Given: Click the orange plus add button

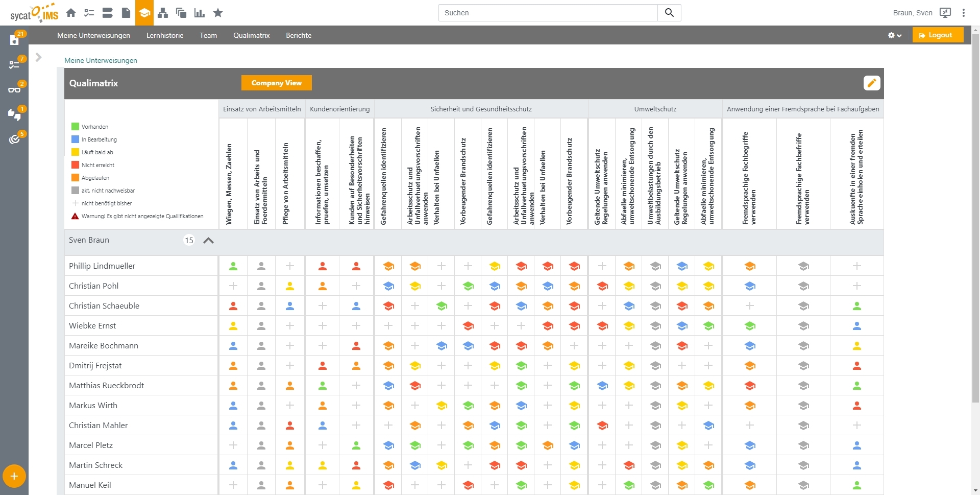Looking at the screenshot, I should coord(14,476).
